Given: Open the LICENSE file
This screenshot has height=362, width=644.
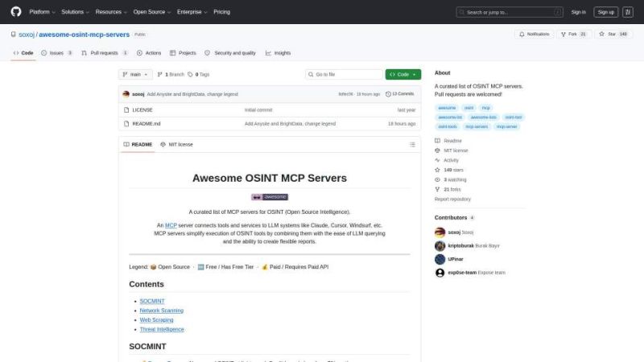Looking at the screenshot, I should [142, 110].
